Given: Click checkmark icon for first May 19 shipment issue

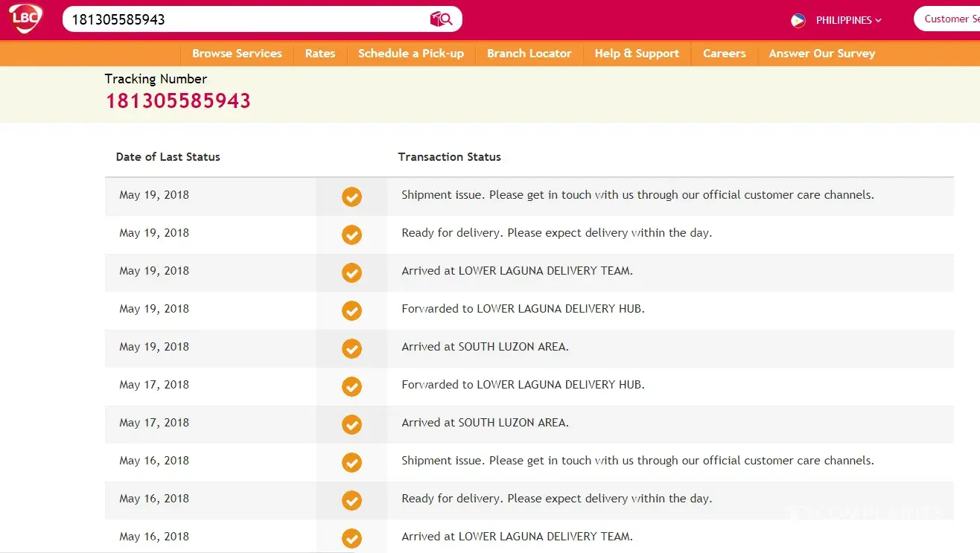Looking at the screenshot, I should tap(351, 196).
